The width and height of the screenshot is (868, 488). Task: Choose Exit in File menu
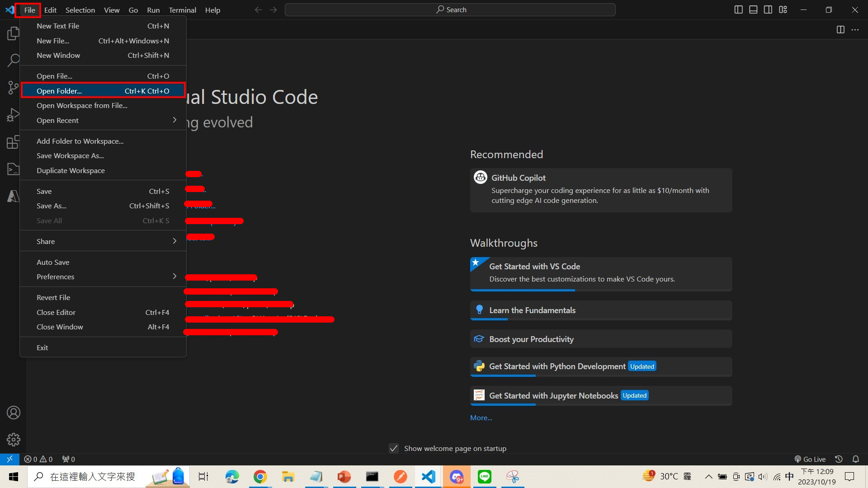pos(103,347)
